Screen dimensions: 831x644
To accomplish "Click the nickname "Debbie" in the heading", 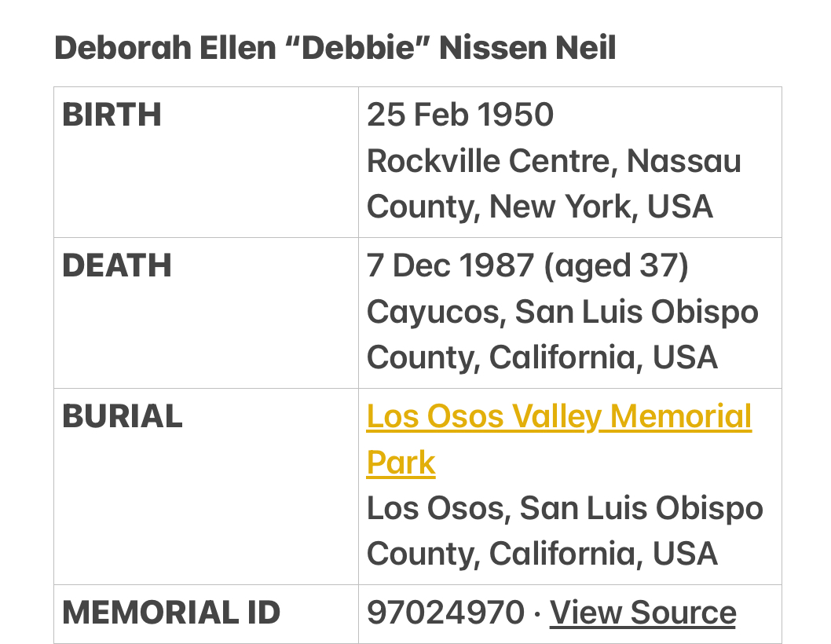I will click(357, 48).
